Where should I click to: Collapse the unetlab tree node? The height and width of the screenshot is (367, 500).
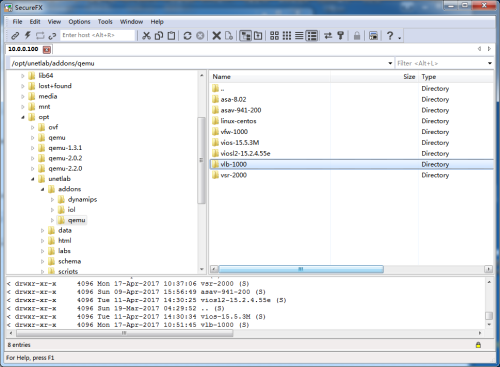(x=33, y=179)
